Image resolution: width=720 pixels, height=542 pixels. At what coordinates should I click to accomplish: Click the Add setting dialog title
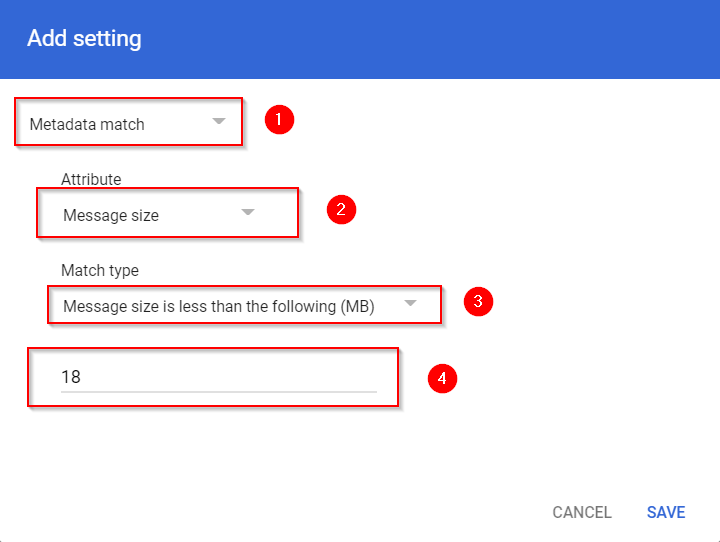coord(84,39)
